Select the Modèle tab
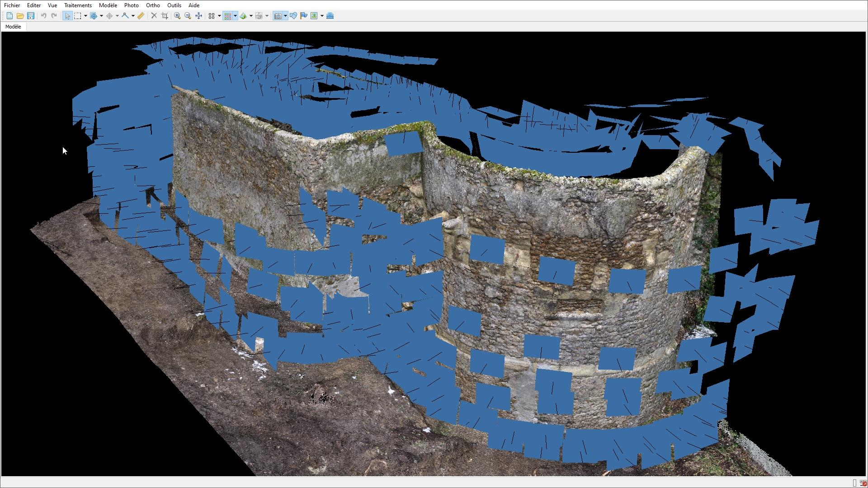Viewport: 868px width, 488px height. 13,27
